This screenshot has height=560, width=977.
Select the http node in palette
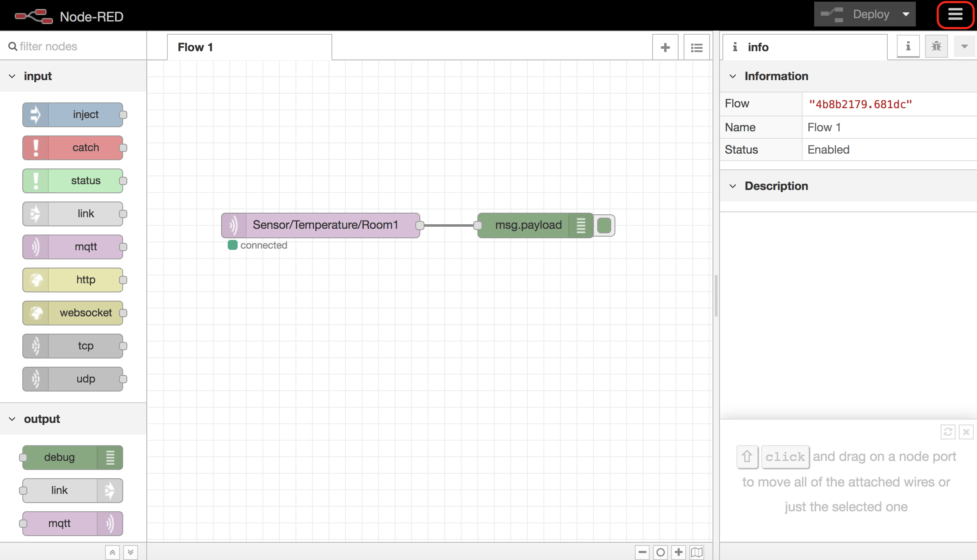pyautogui.click(x=73, y=280)
